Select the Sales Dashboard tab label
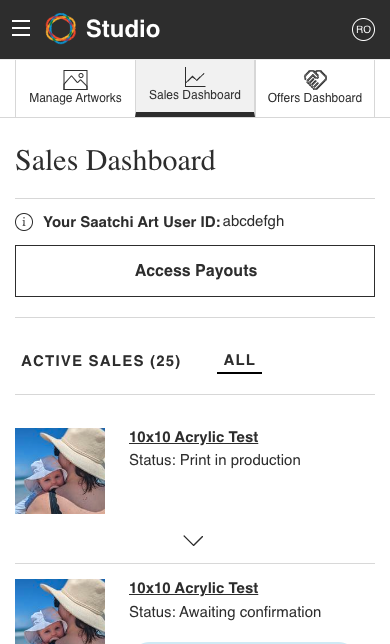 [195, 95]
